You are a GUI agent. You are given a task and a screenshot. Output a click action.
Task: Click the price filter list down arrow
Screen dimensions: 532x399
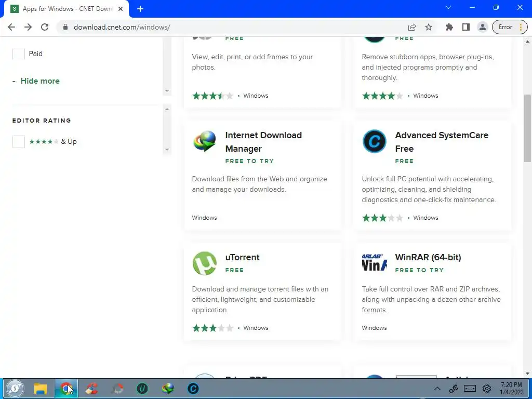click(167, 91)
